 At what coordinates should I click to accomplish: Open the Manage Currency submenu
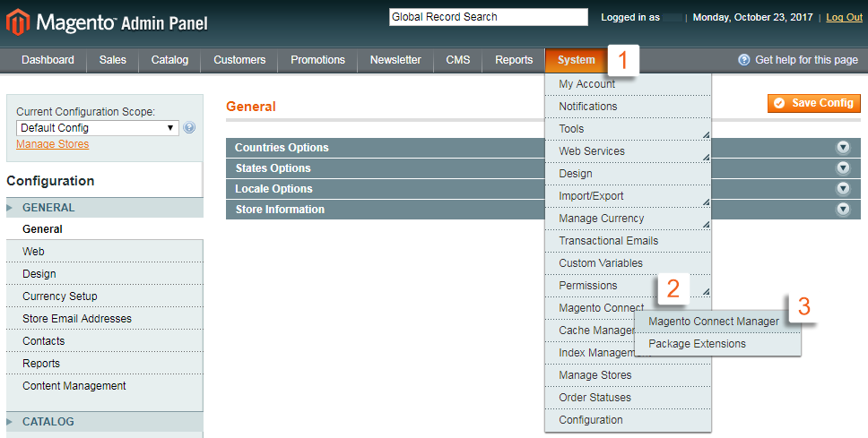click(x=628, y=219)
